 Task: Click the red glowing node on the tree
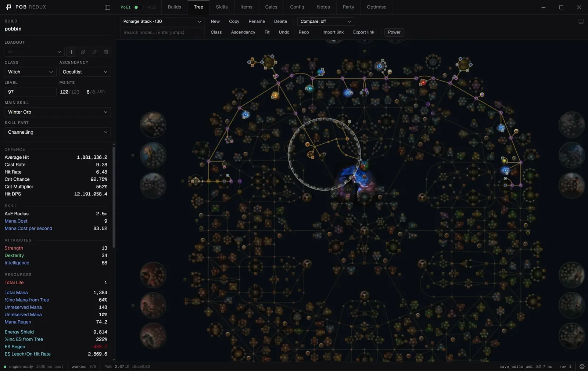pos(423,82)
